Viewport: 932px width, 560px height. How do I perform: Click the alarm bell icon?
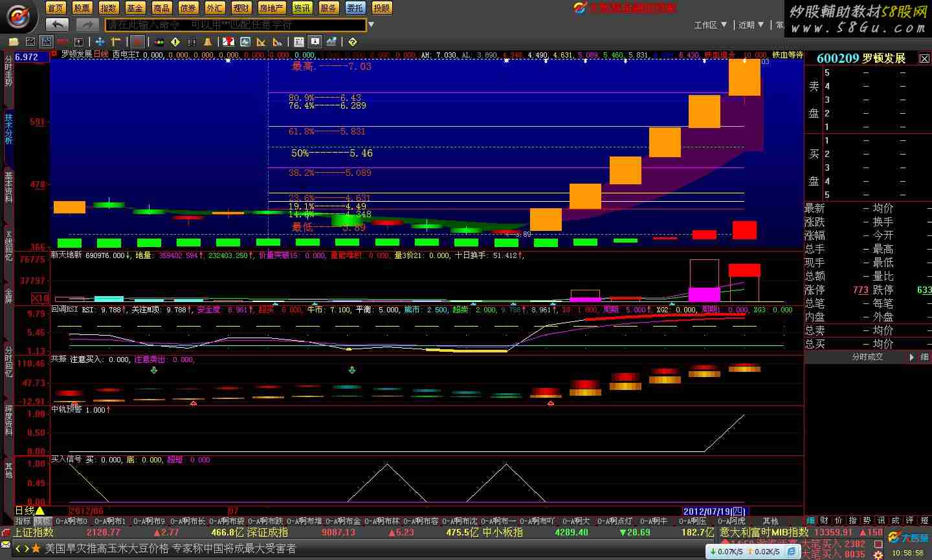pyautogui.click(x=208, y=41)
